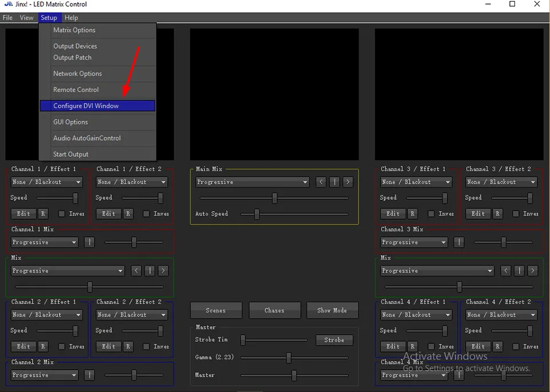
Task: Toggle Invert checkbox in Channel 3 Effect 1
Action: click(x=431, y=213)
